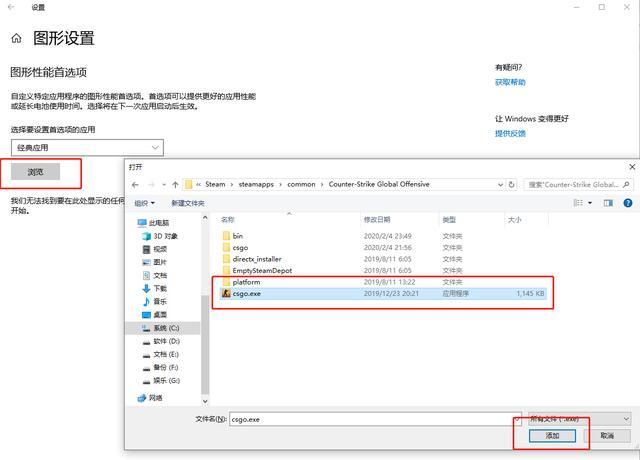Sort by 修改日期 column header
Viewport: 640px width, 460px height.
[x=377, y=219]
